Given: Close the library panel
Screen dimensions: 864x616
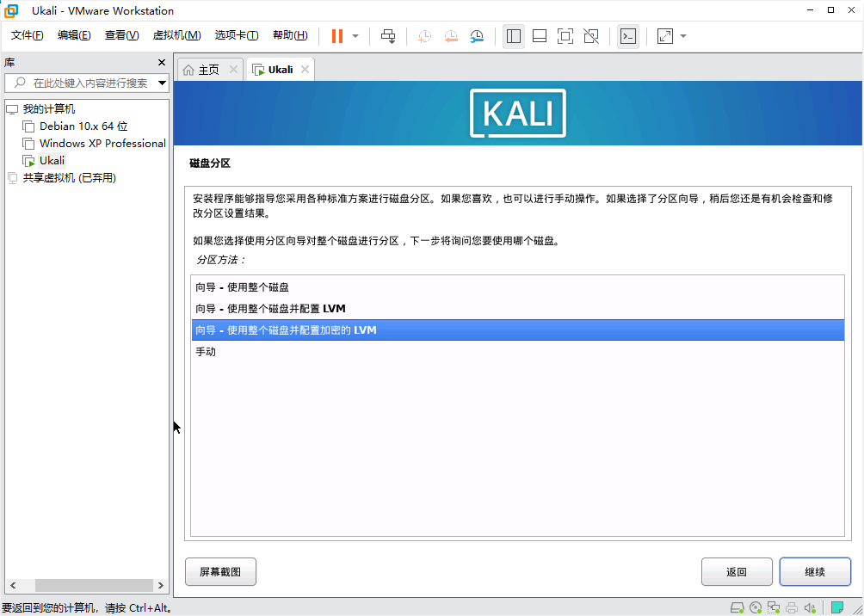Looking at the screenshot, I should (162, 62).
